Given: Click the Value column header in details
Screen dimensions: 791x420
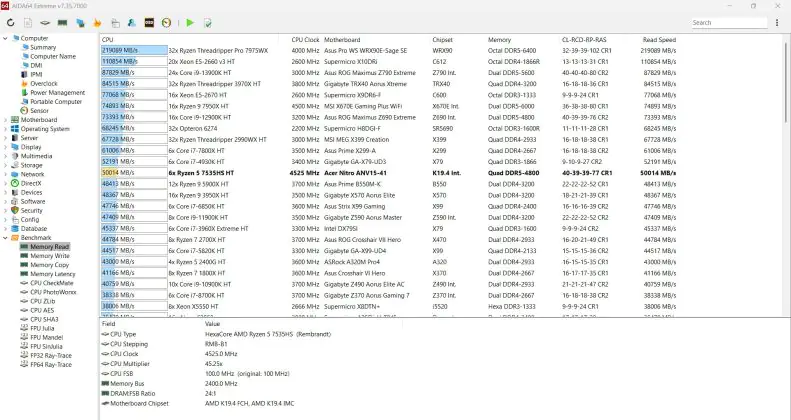Looking at the screenshot, I should coord(212,324).
